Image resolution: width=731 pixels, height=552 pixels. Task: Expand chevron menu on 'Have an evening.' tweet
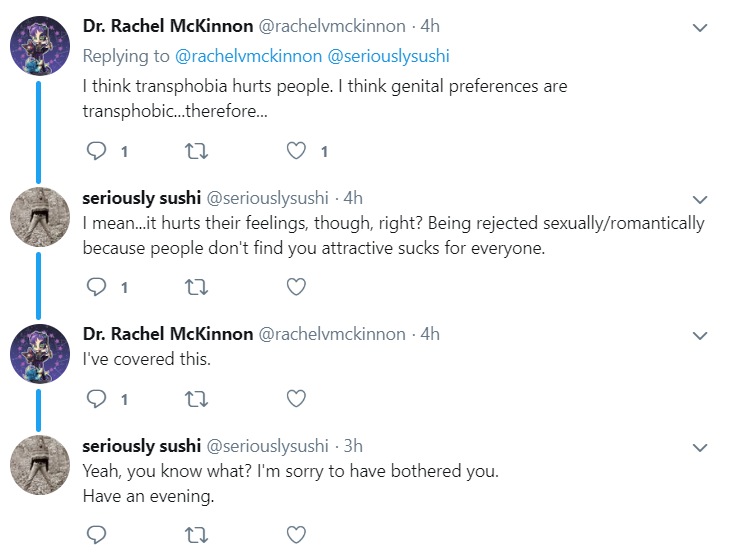[x=700, y=448]
